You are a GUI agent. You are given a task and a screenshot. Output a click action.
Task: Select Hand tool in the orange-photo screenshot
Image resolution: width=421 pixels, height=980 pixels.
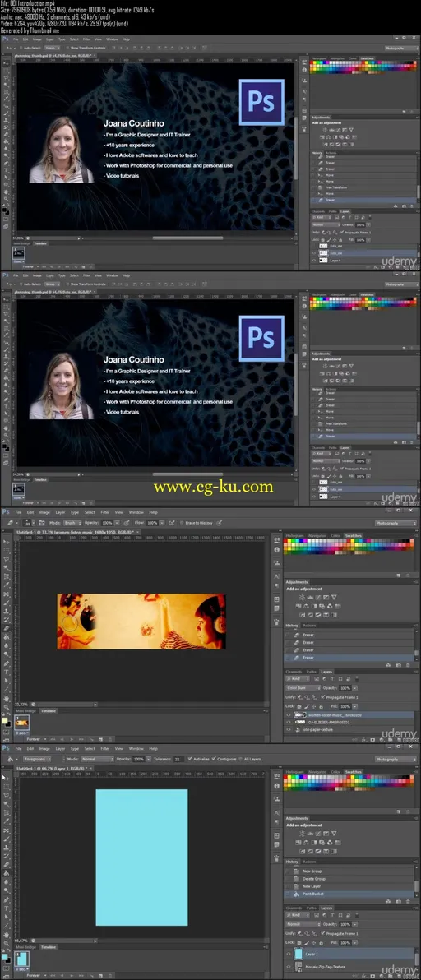click(x=6, y=699)
